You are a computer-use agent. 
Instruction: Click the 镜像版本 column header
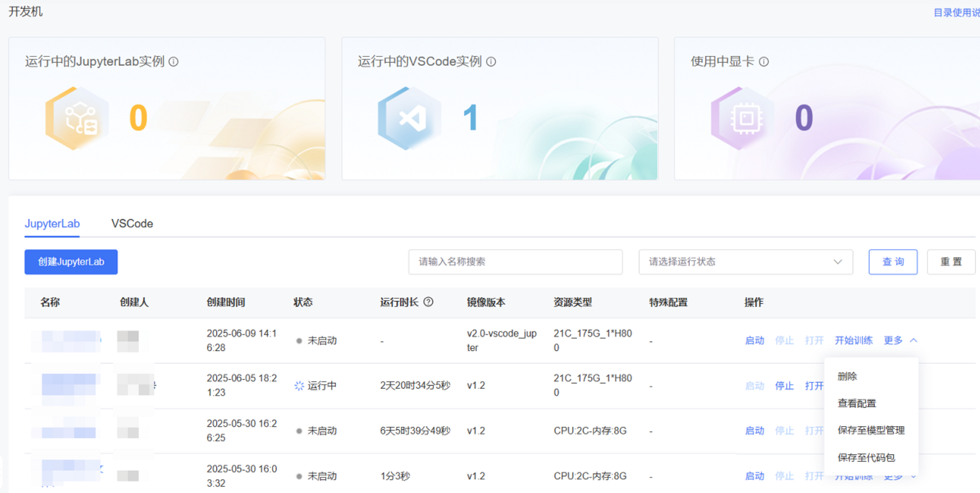486,302
